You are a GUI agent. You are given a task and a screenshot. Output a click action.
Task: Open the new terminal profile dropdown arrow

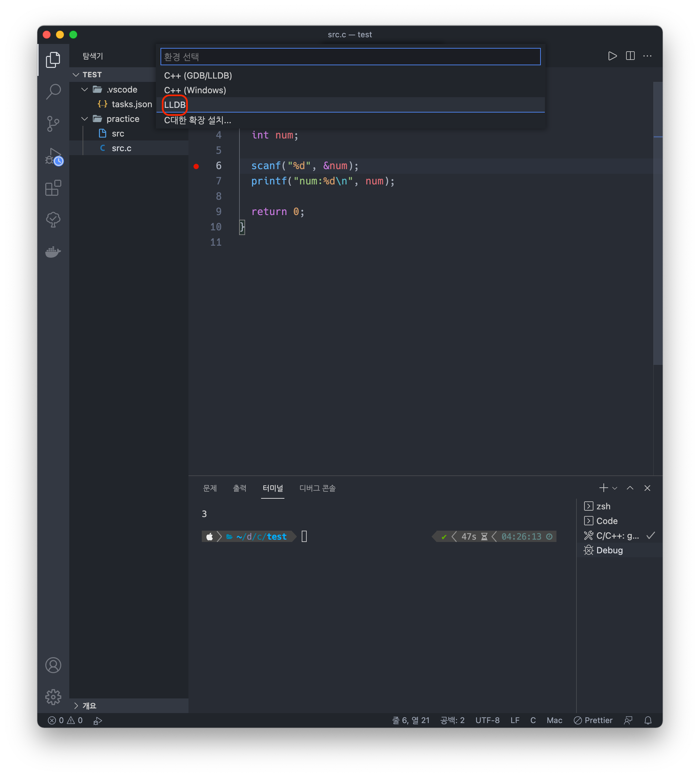point(615,488)
